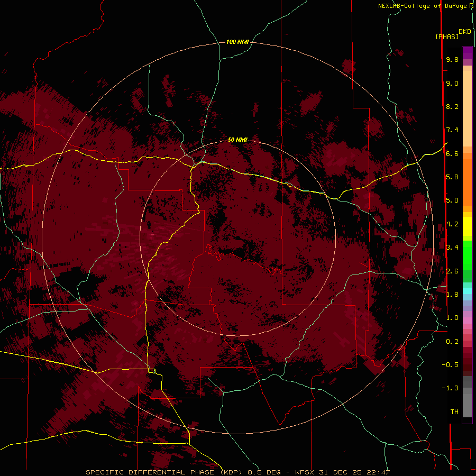
Task: Click the 7.4 value on color scale
Action: pos(452,130)
